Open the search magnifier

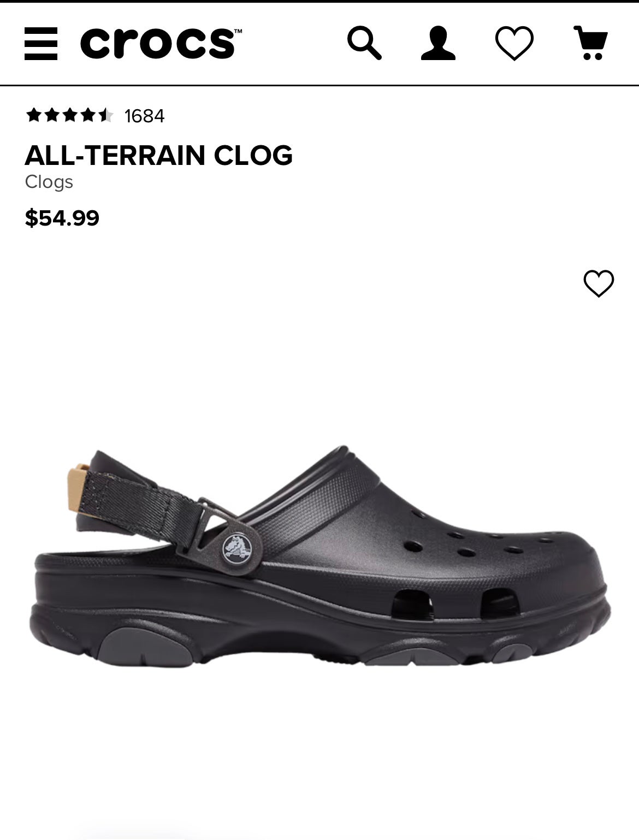tap(364, 43)
